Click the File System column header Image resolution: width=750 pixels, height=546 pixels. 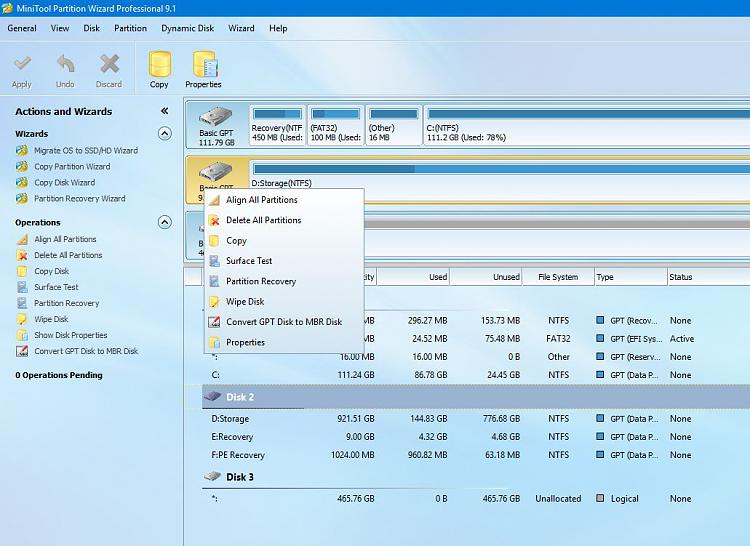pos(558,277)
